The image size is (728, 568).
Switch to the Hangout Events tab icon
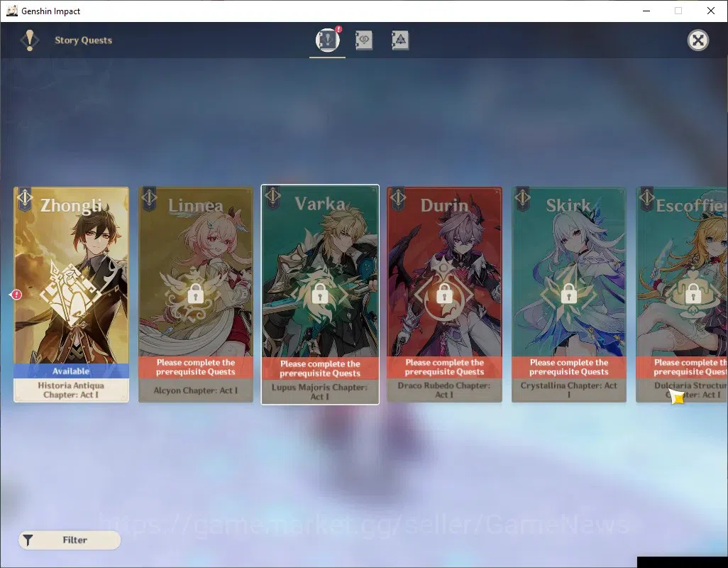pyautogui.click(x=364, y=40)
